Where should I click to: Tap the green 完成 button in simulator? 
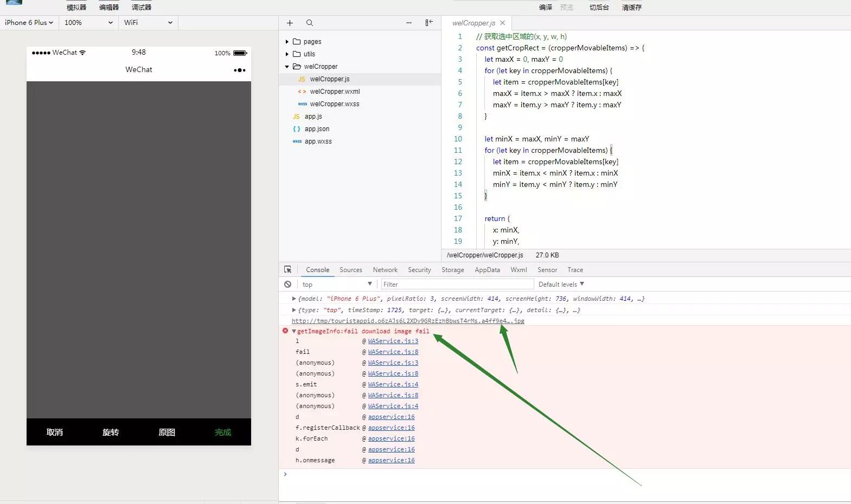click(x=223, y=432)
